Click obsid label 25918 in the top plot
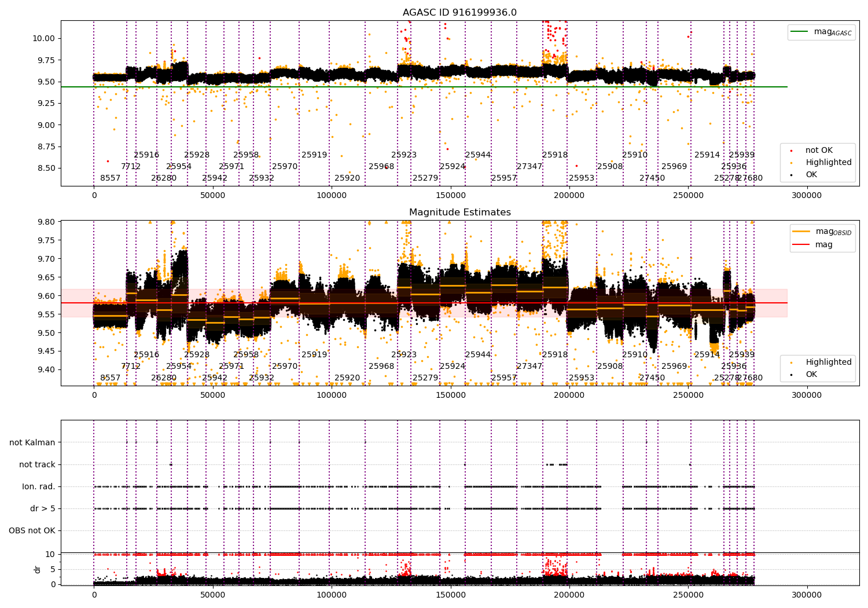The image size is (868, 608). coord(555,155)
